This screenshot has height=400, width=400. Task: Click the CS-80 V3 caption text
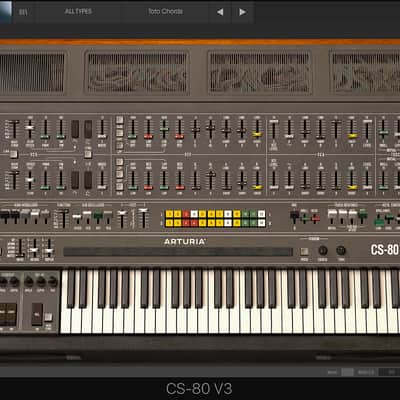click(199, 389)
